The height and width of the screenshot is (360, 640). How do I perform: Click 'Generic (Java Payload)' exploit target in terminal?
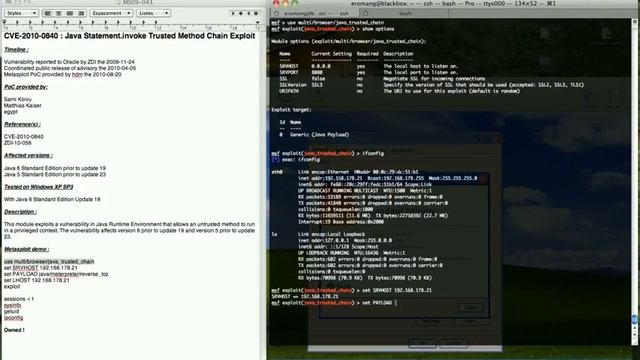320,135
